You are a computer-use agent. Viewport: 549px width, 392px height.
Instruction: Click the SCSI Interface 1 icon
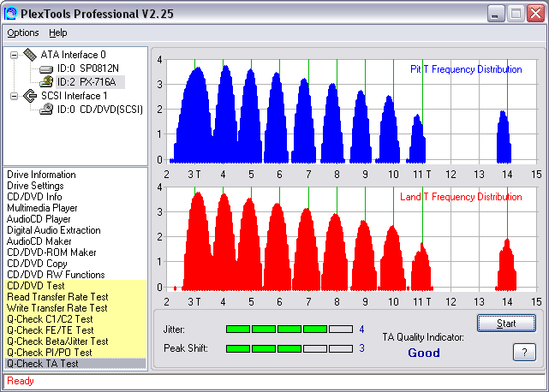point(30,96)
